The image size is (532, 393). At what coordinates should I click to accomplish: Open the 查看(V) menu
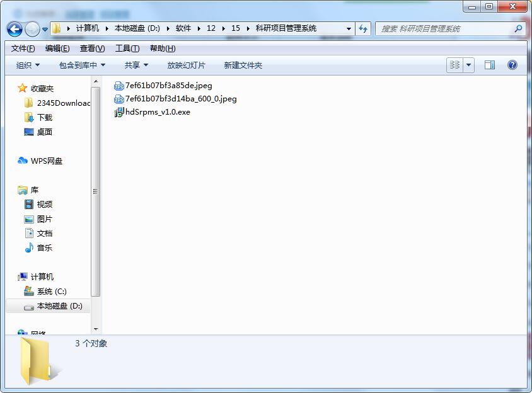[x=92, y=48]
